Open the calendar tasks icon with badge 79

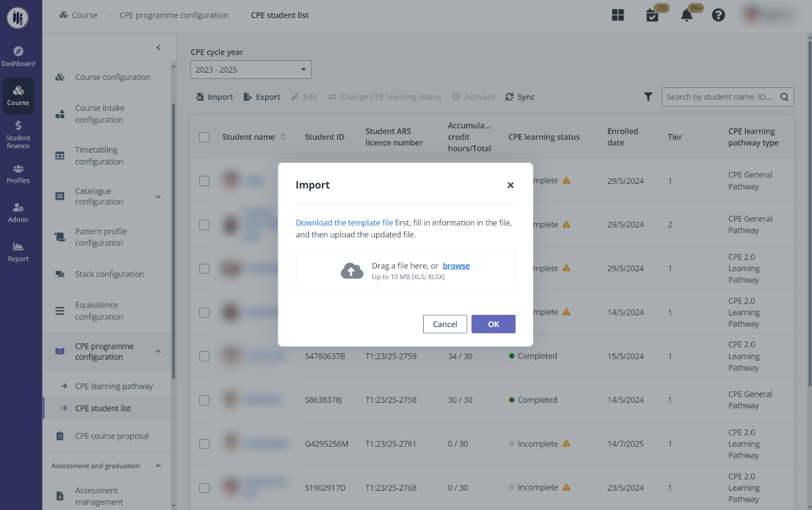point(652,15)
